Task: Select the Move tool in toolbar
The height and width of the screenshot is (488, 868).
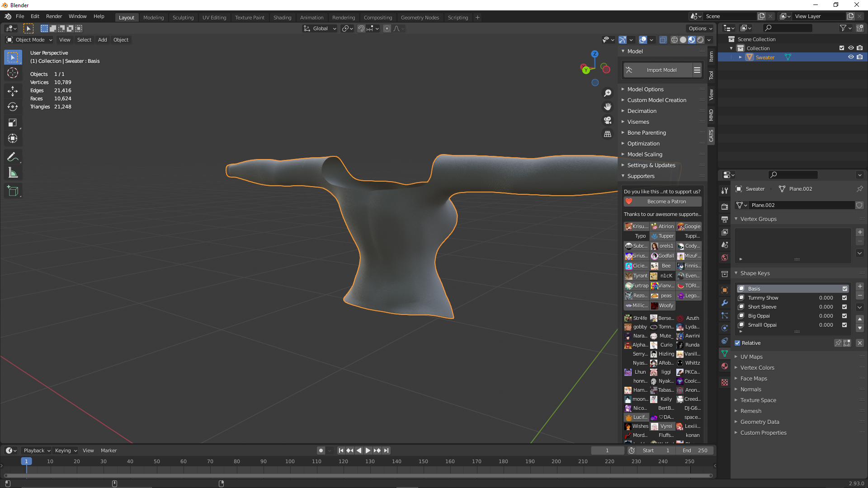Action: click(x=13, y=91)
